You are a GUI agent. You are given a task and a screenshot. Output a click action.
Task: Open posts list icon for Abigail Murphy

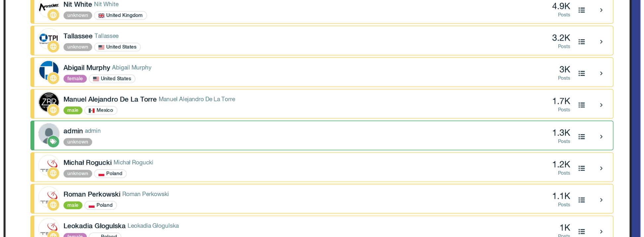(x=581, y=74)
